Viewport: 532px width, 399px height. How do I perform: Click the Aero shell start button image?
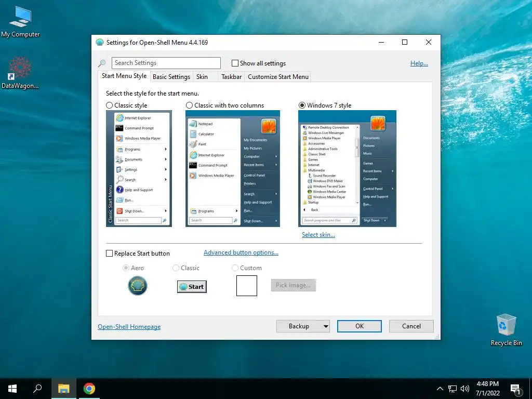click(x=137, y=286)
